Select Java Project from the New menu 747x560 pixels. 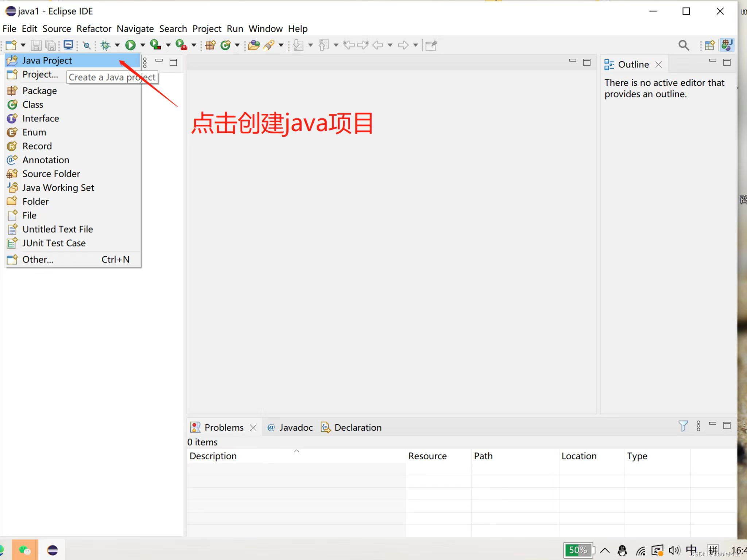click(47, 60)
